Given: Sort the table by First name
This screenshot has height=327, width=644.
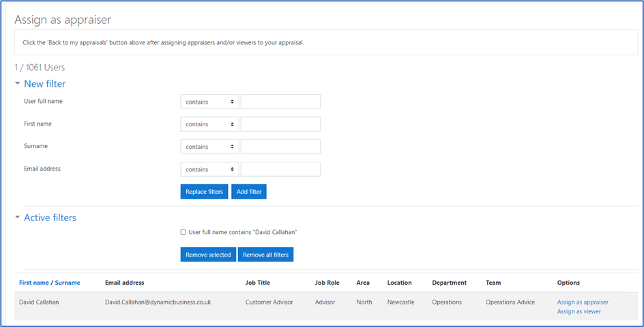Looking at the screenshot, I should point(34,283).
